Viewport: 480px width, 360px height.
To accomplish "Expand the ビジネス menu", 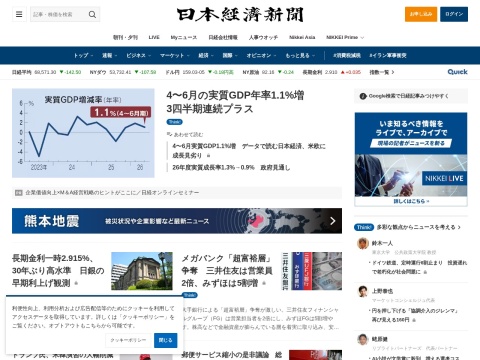I will pyautogui.click(x=138, y=55).
